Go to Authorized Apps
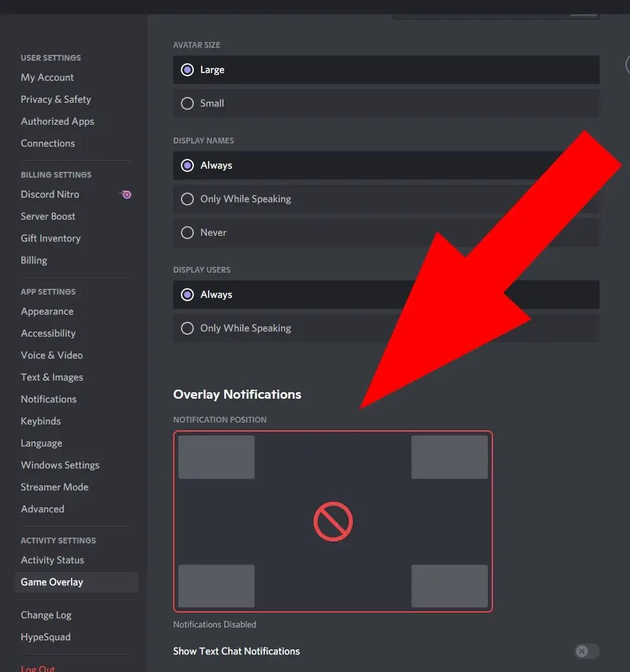 pyautogui.click(x=58, y=121)
